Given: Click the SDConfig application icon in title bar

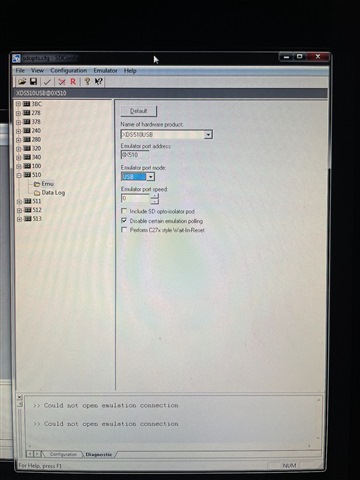Looking at the screenshot, I should [17, 58].
